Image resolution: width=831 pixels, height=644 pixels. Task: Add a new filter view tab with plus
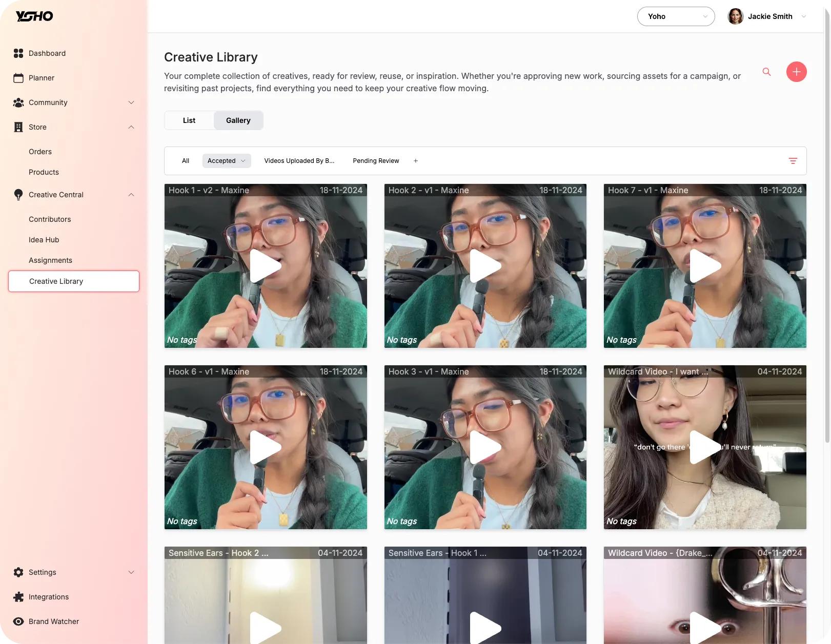point(416,161)
